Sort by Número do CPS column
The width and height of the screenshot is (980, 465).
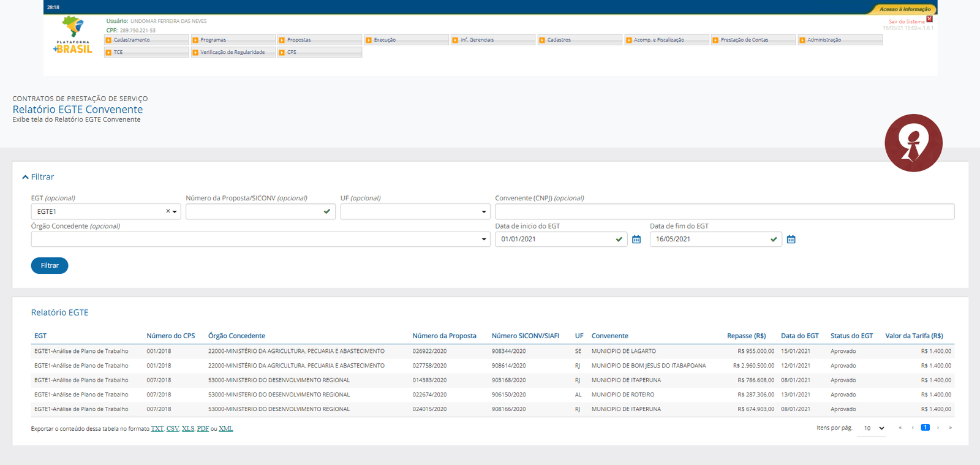171,336
